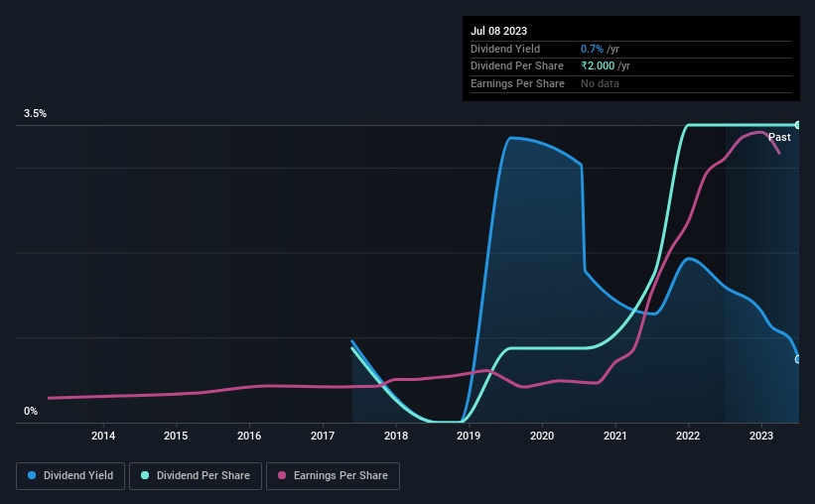Screen dimensions: 815x504
Task: Click the pink Earnings Per Share legend dot
Action: pyautogui.click(x=282, y=475)
